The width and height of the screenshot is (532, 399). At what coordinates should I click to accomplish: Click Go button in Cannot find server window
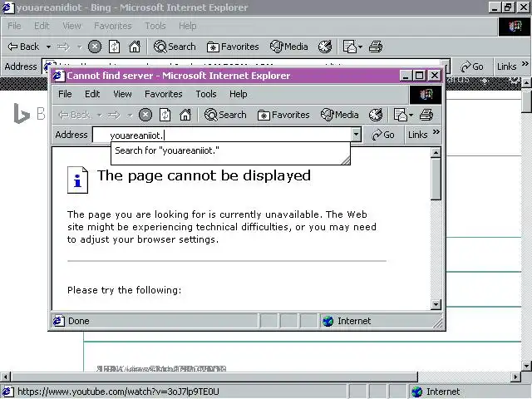point(383,135)
